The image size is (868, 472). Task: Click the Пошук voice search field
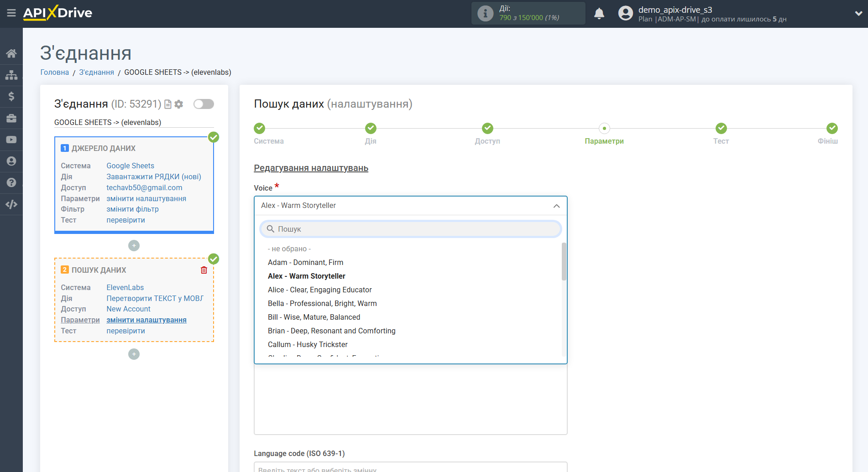click(x=410, y=229)
